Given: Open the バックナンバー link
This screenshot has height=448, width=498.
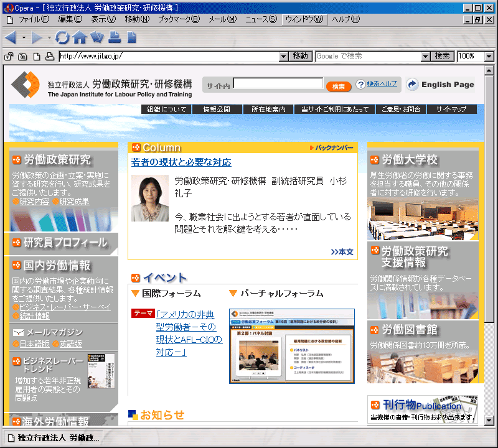Looking at the screenshot, I should [332, 147].
